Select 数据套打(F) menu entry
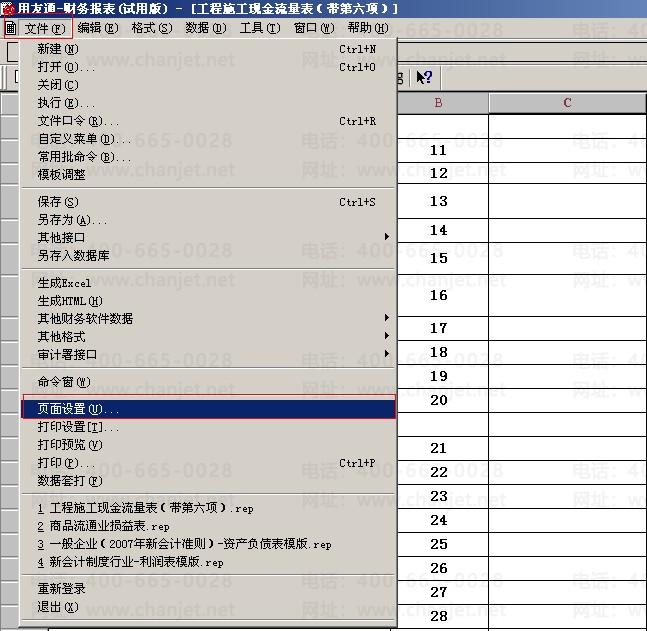The height and width of the screenshot is (631, 647). point(208,481)
